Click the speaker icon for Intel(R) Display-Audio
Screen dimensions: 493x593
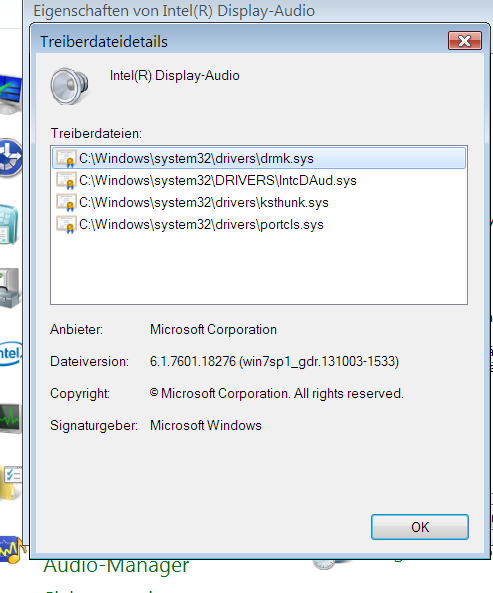click(x=69, y=86)
